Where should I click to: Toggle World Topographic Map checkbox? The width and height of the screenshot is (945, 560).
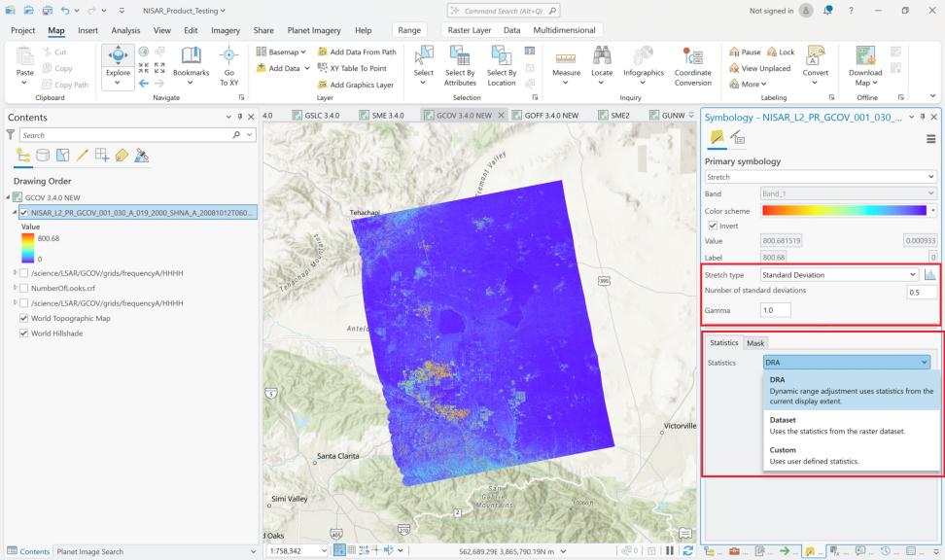24,318
